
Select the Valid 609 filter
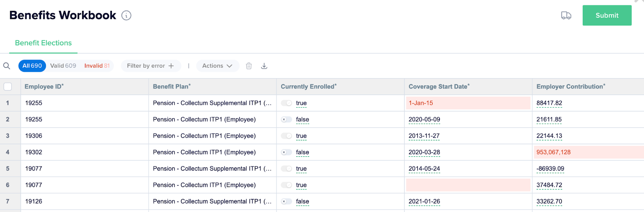point(63,66)
